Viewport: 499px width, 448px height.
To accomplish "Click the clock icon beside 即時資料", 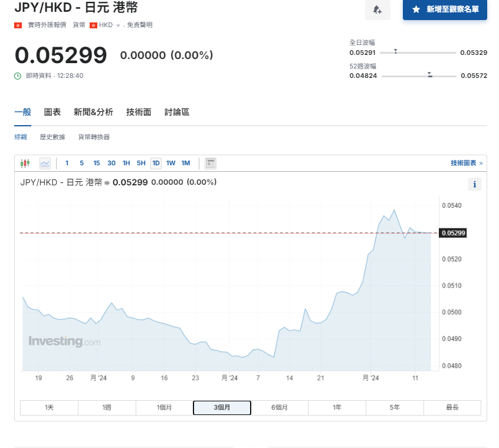I will coord(18,76).
